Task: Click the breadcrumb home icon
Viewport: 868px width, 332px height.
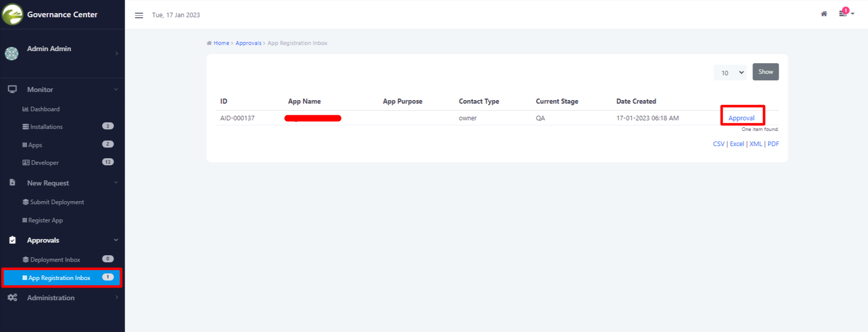Action: 209,43
